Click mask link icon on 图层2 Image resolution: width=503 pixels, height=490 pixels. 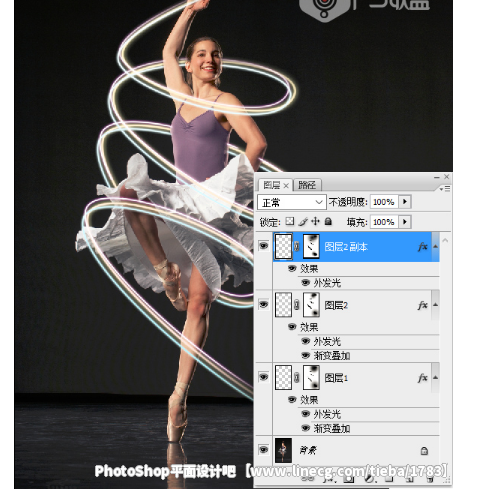[297, 305]
